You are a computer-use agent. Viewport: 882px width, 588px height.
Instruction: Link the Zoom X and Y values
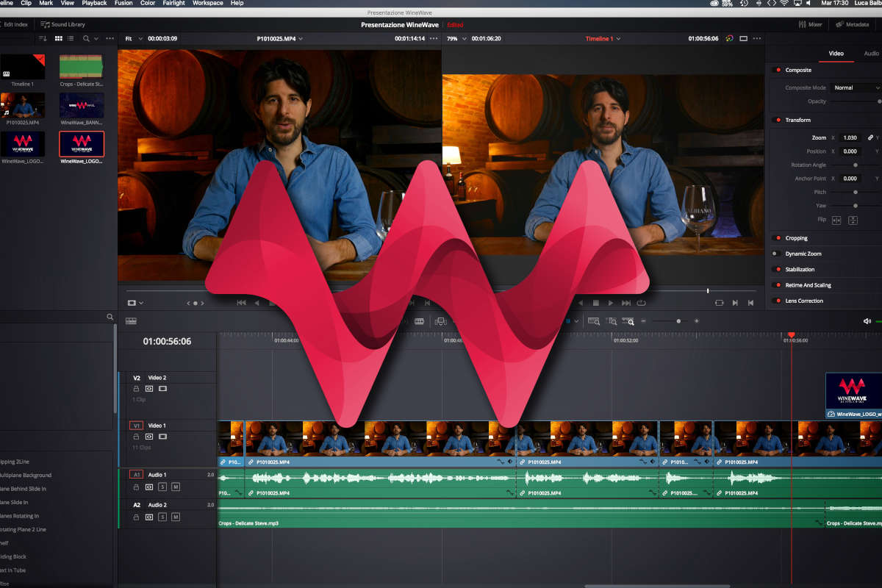click(x=870, y=137)
